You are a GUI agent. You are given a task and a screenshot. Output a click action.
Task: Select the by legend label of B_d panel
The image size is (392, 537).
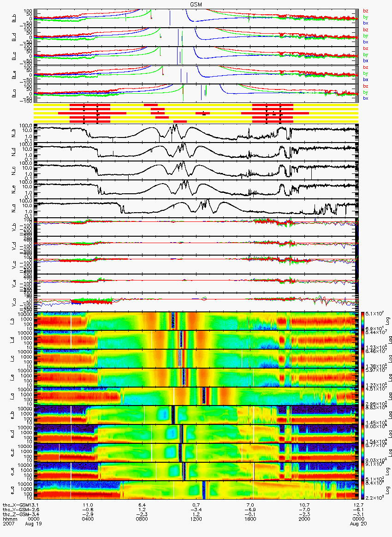click(366, 36)
